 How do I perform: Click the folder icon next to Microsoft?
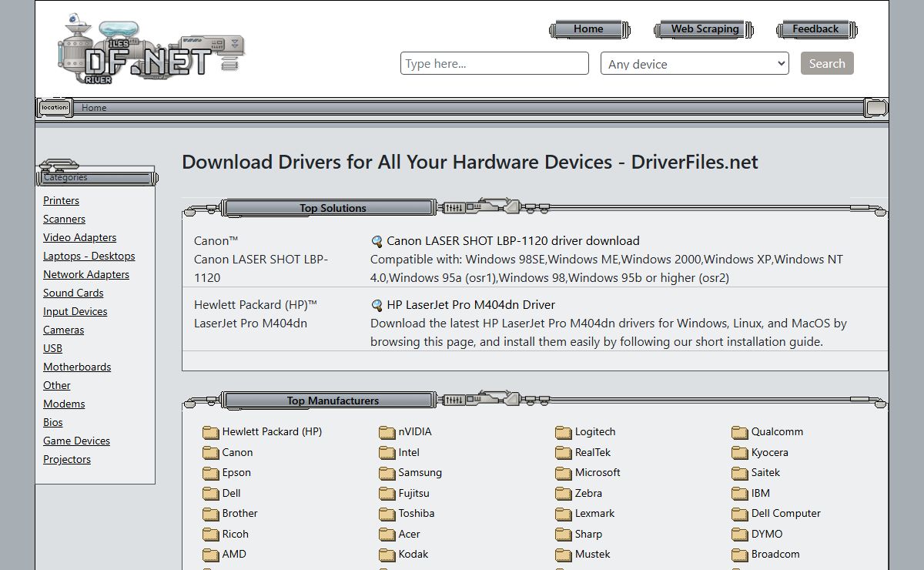pos(564,473)
